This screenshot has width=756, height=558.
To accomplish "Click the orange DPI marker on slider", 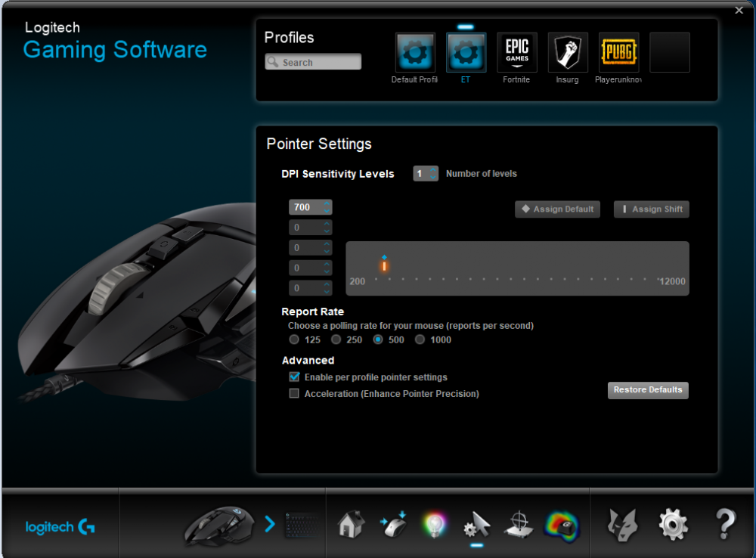I will (384, 265).
